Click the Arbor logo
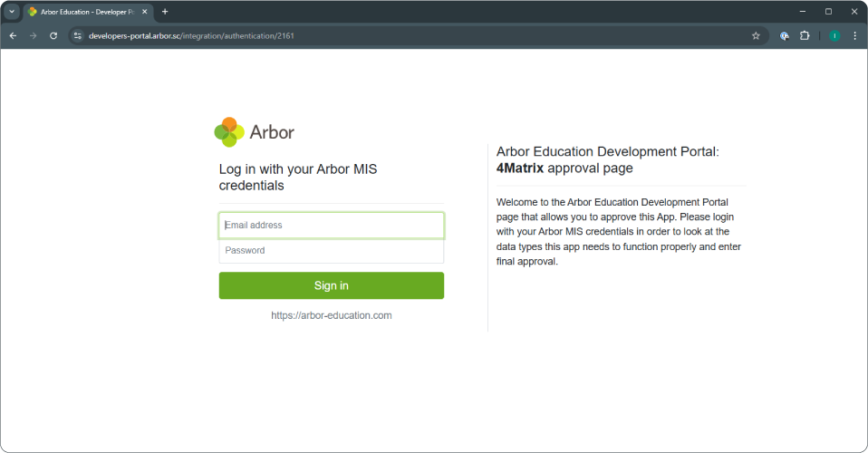This screenshot has height=453, width=868. 255,132
